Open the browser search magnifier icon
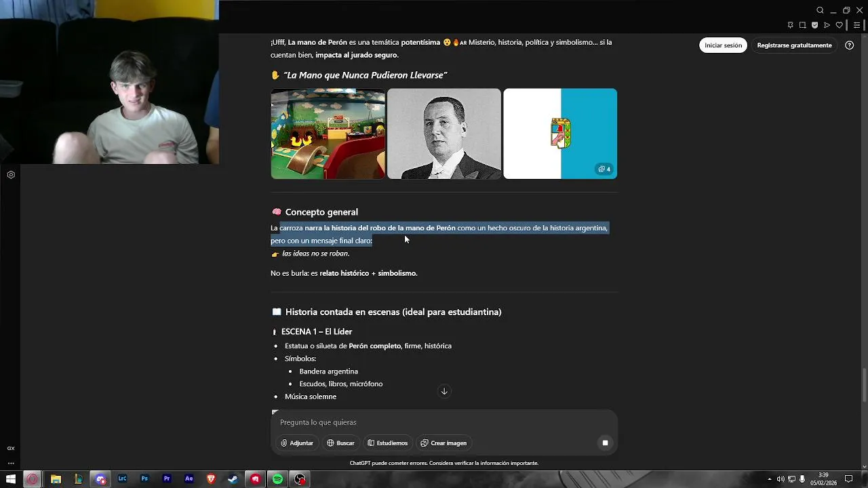Image resolution: width=868 pixels, height=488 pixels. coord(820,10)
